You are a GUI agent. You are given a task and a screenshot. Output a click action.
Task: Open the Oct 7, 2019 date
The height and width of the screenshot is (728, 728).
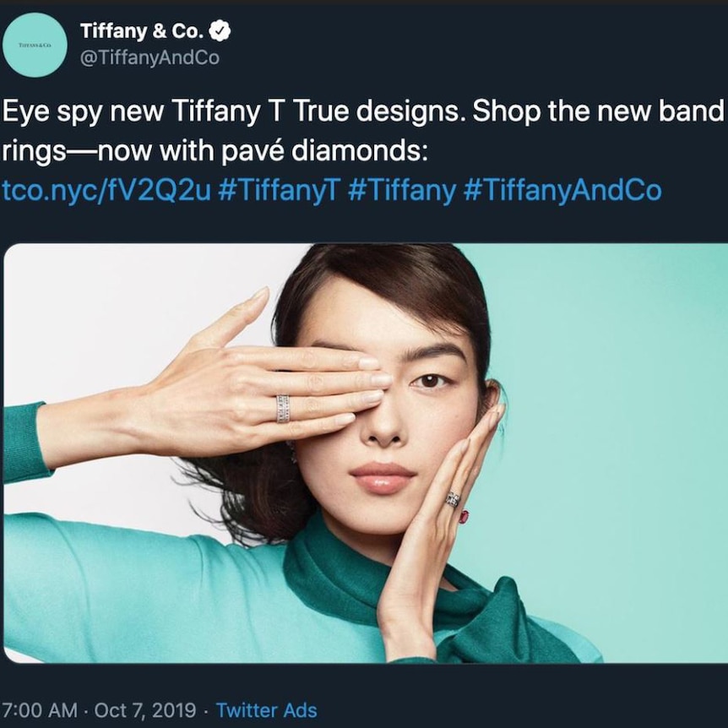coord(145,710)
